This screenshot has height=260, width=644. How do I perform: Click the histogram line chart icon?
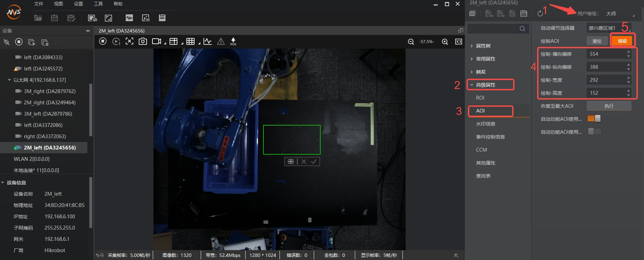pos(207,41)
